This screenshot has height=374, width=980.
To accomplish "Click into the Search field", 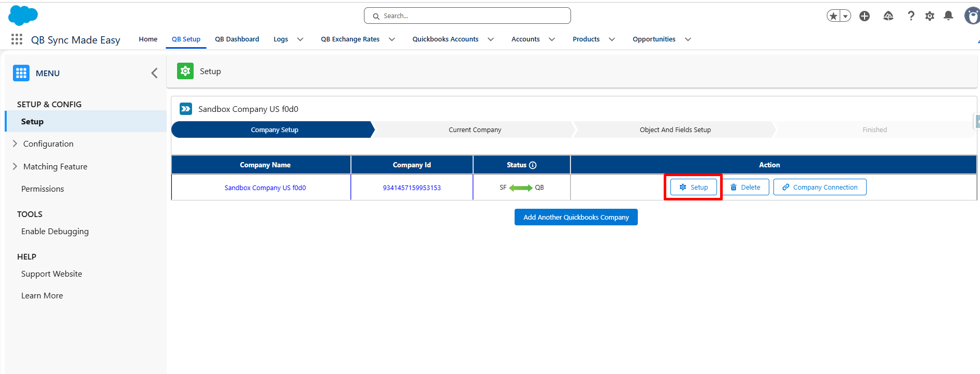I will (467, 16).
